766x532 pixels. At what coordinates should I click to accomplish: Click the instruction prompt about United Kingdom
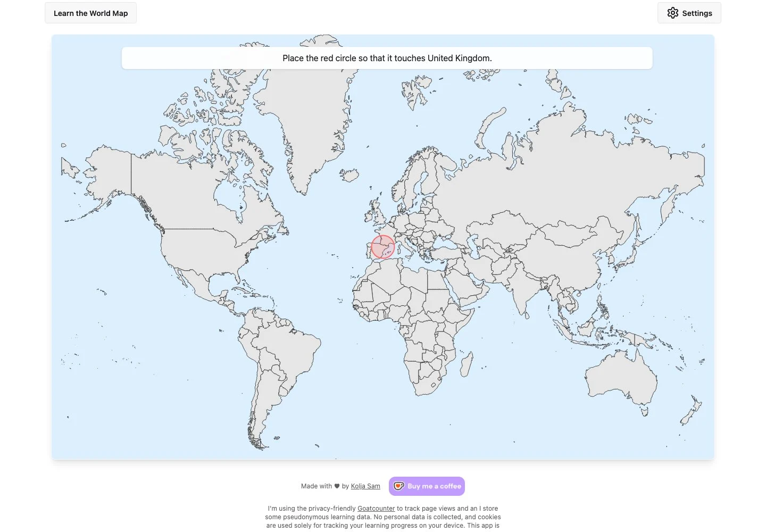click(x=387, y=58)
